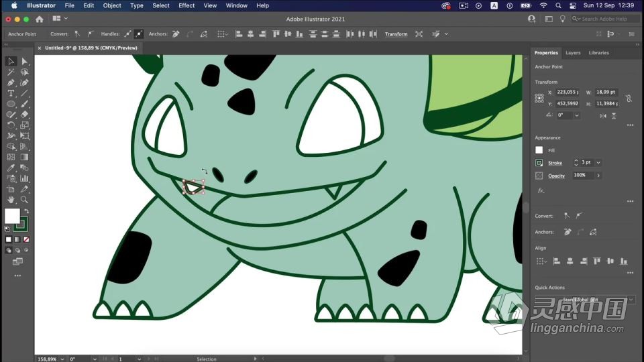Open the Effect menu
Screen dimensions: 644x362
point(186,6)
